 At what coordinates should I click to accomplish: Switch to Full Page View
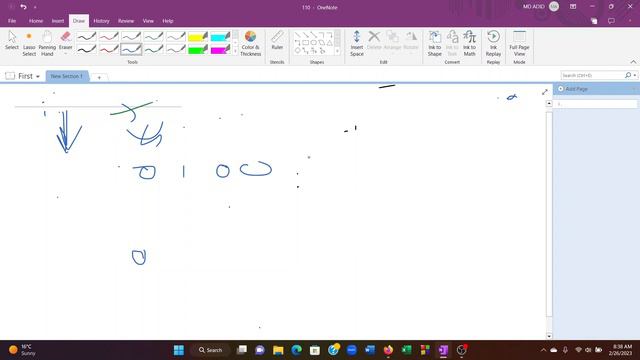point(519,43)
